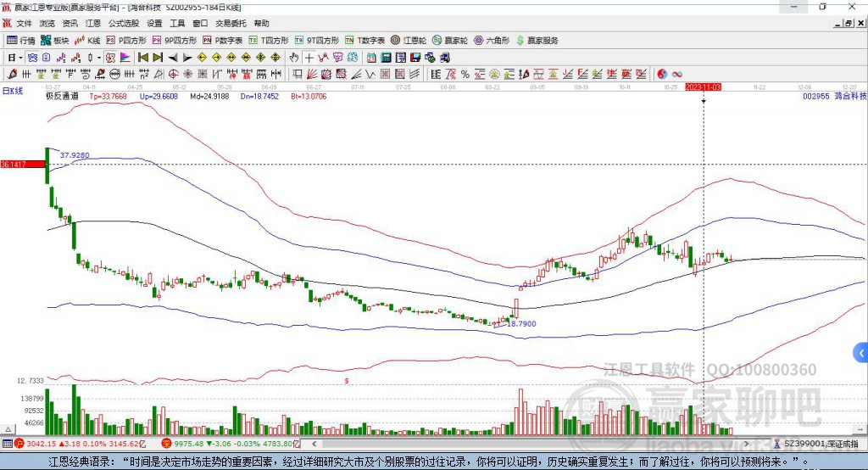Open the 板块 sectors view
The height and width of the screenshot is (470, 868).
[55, 41]
